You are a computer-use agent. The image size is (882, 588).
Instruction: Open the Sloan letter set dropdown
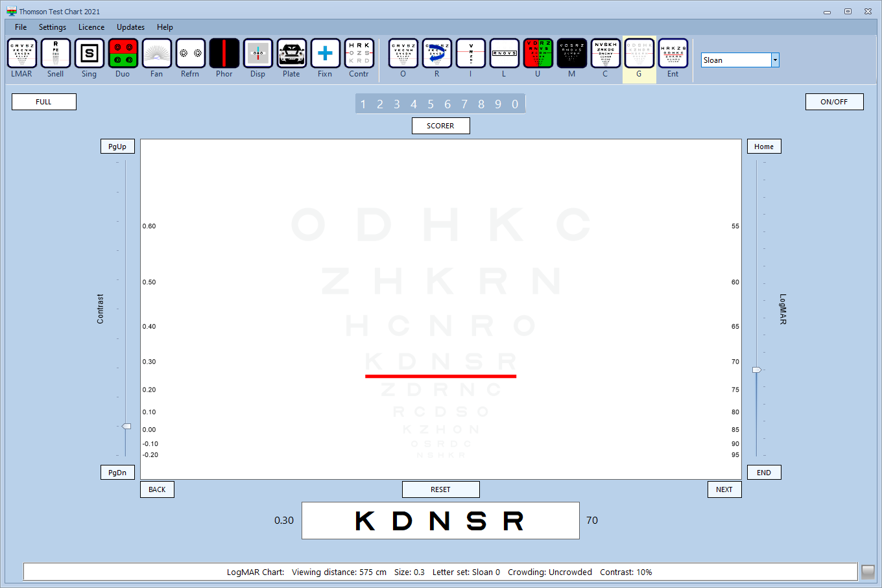[774, 60]
